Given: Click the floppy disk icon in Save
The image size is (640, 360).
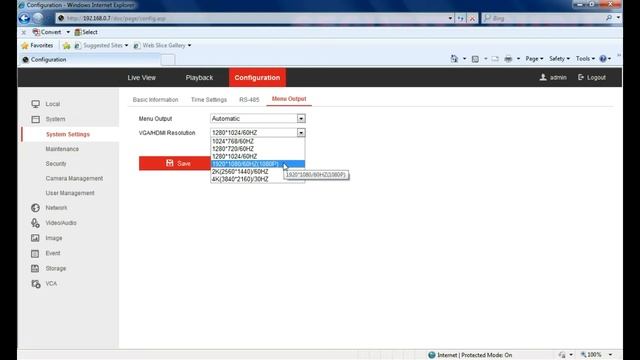Looking at the screenshot, I should [170, 163].
